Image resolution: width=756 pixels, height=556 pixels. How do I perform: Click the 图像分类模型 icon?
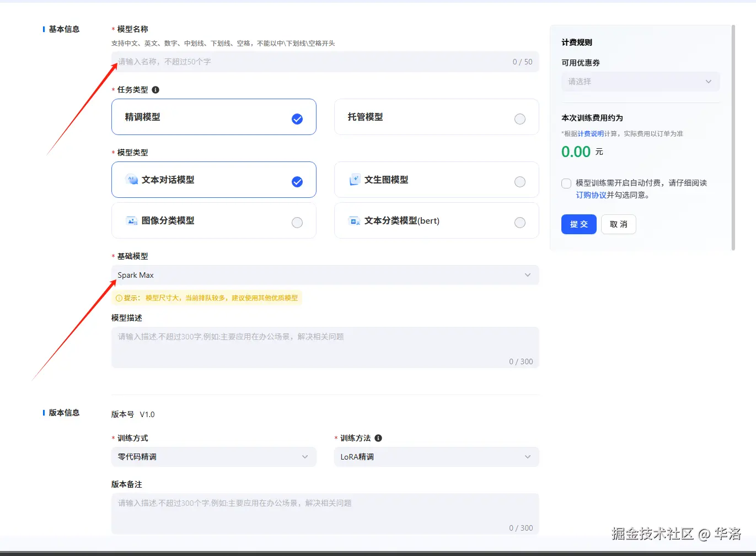tap(132, 220)
